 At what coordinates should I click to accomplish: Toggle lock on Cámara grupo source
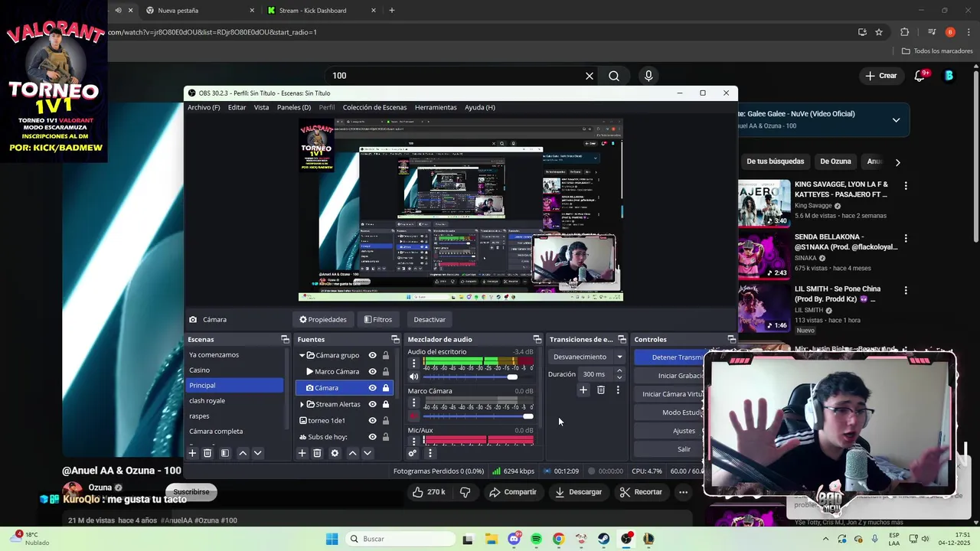point(385,355)
